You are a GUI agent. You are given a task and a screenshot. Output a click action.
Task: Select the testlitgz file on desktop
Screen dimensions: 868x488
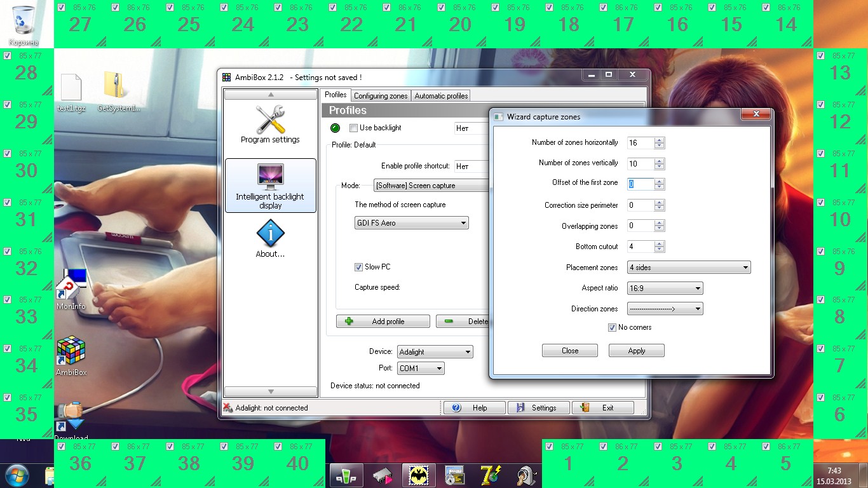(x=71, y=92)
